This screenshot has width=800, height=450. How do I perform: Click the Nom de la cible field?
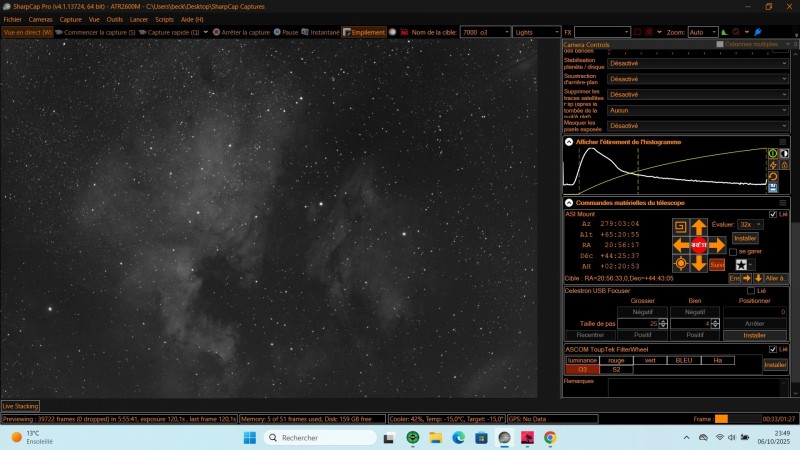click(485, 32)
